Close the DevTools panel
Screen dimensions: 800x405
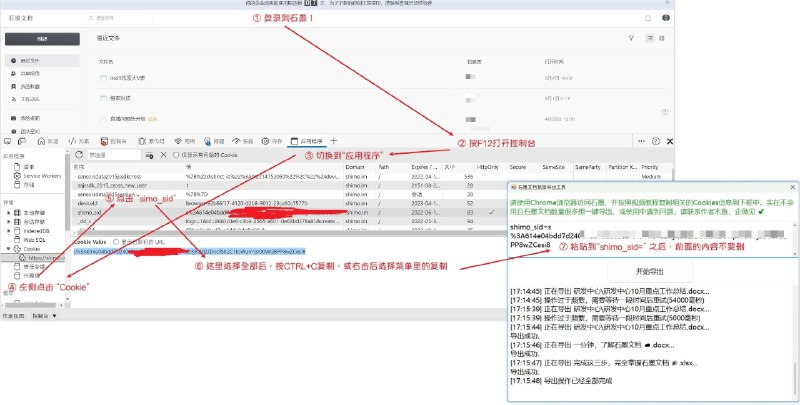[x=670, y=141]
